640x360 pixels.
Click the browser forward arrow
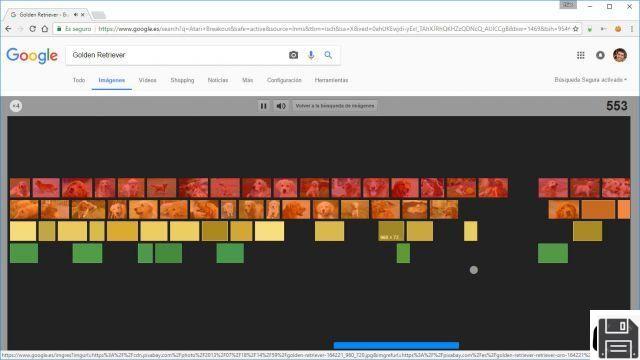coord(20,29)
